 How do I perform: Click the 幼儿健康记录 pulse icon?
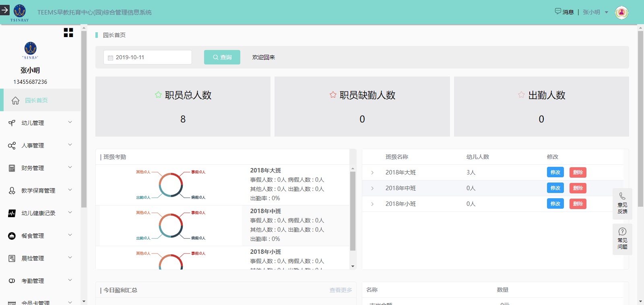[x=12, y=213]
